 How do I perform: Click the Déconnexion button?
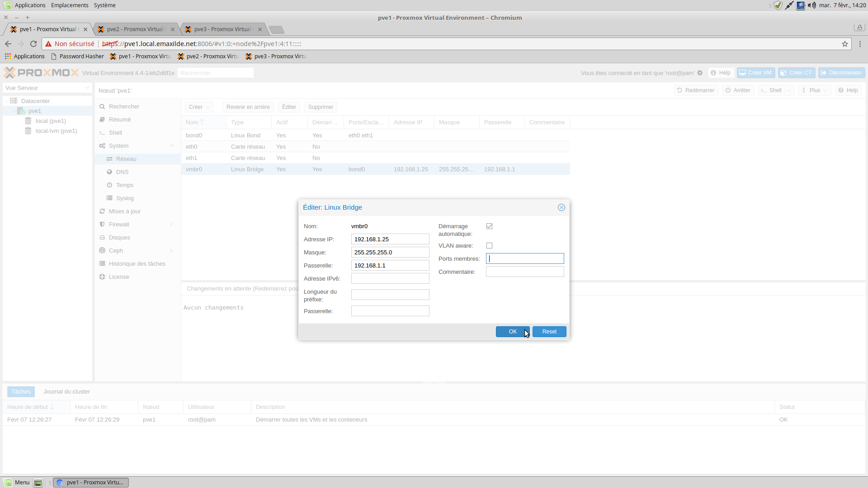841,73
